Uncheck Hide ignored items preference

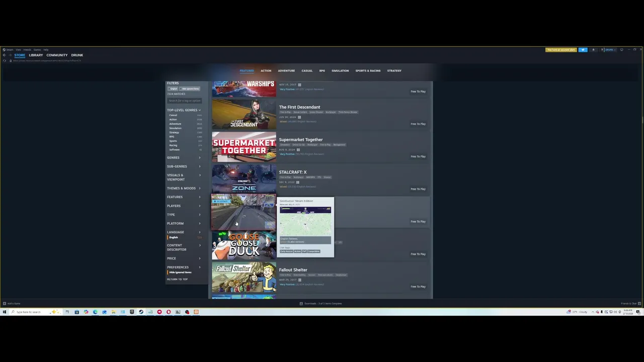coord(180,272)
